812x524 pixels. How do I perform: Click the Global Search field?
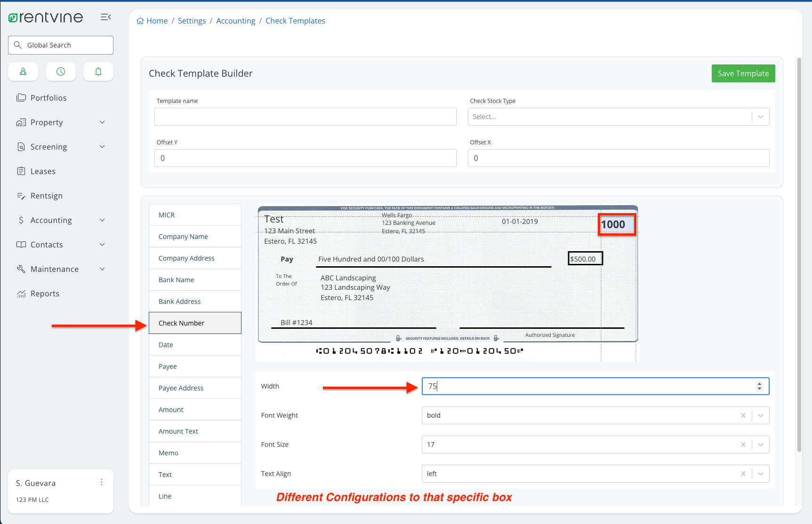61,45
